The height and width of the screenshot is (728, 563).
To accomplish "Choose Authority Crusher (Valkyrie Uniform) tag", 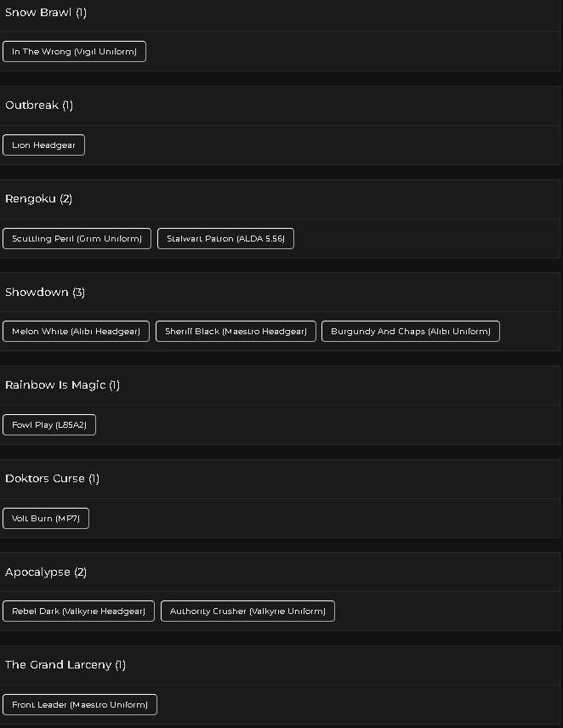I will (x=247, y=611).
